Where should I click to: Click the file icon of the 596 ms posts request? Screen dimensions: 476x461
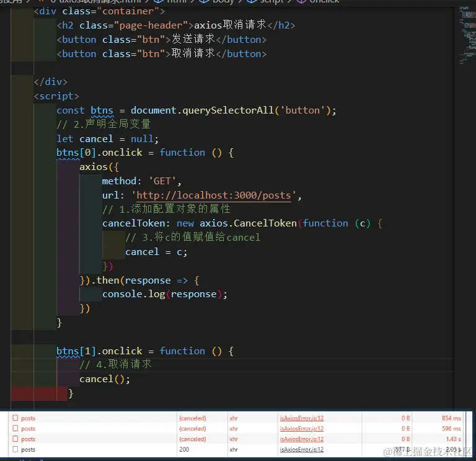[x=15, y=428]
